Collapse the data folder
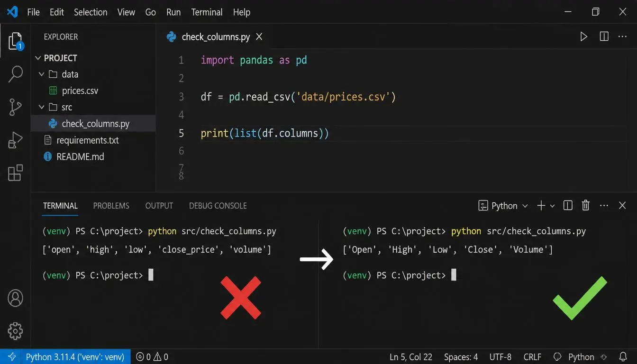The height and width of the screenshot is (364, 637). [41, 74]
